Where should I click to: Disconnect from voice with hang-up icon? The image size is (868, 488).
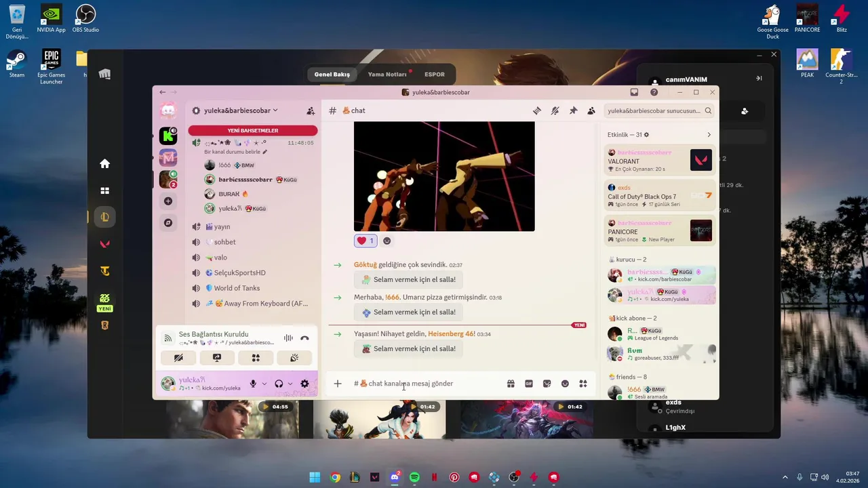tap(304, 338)
